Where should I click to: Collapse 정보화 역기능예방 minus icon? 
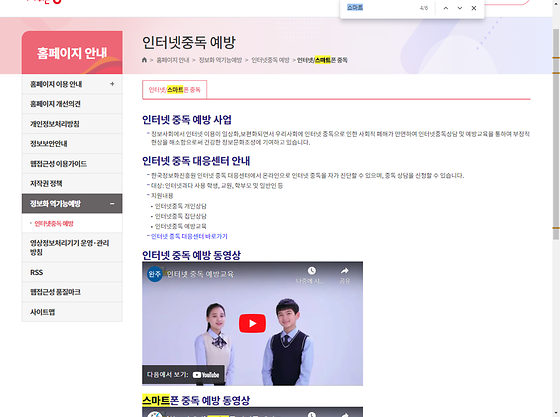[x=112, y=204]
